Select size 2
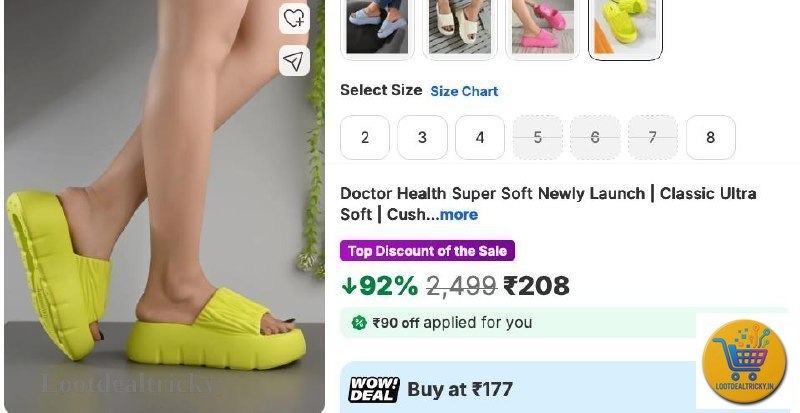The image size is (800, 413). tap(365, 137)
